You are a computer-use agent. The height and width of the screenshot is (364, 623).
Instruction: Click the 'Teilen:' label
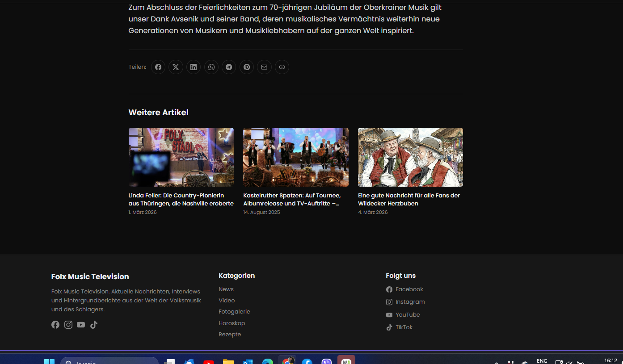click(137, 67)
